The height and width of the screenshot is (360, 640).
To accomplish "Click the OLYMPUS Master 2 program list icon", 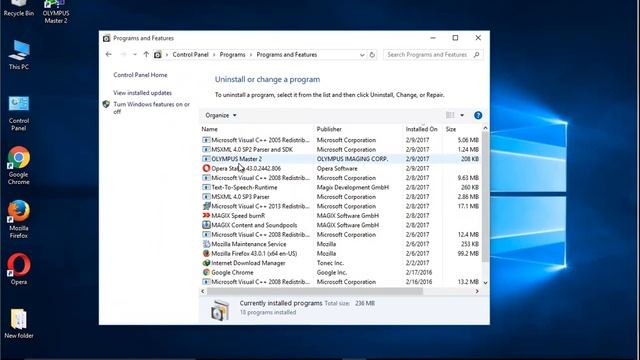I will [x=206, y=159].
